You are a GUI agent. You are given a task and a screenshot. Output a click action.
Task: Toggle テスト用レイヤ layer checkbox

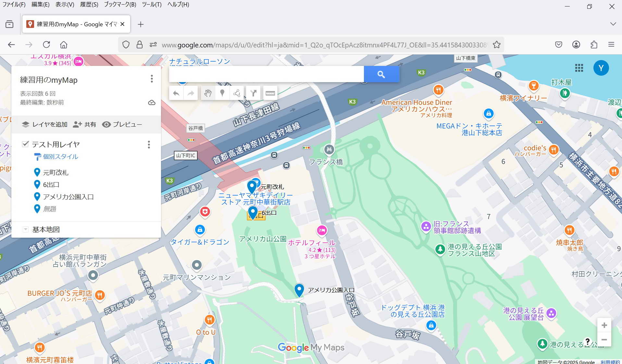click(25, 144)
